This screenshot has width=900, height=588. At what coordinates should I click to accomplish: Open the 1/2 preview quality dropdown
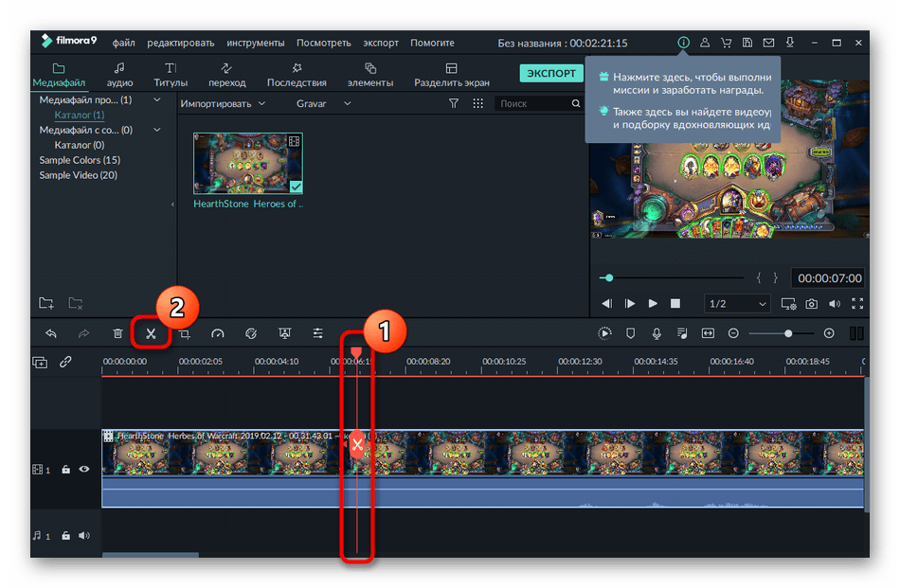click(x=737, y=304)
